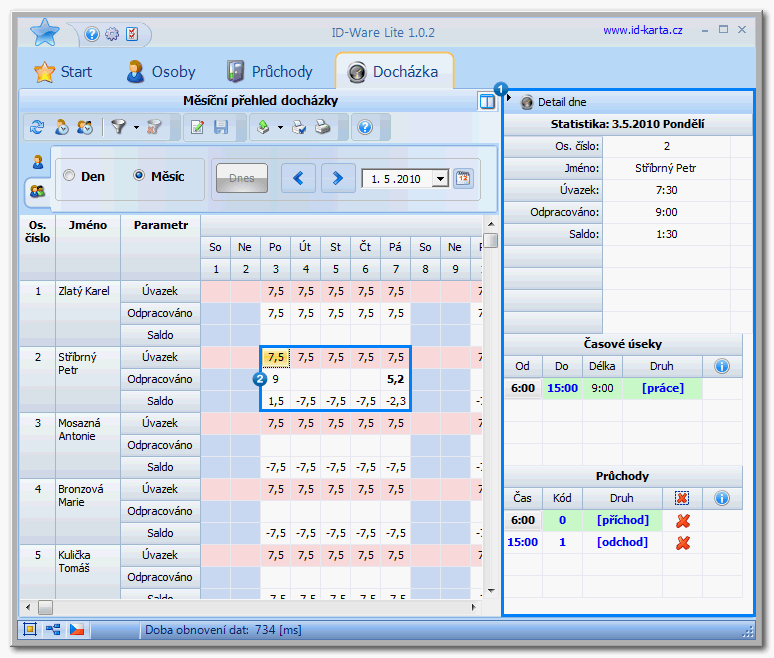The image size is (774, 658).
Task: Apply the funnel filter icon
Action: point(118,127)
